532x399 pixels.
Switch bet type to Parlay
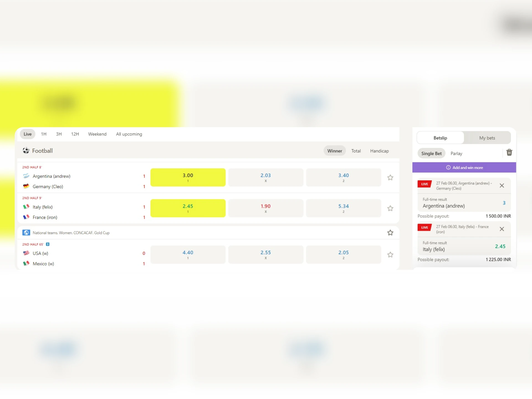456,154
